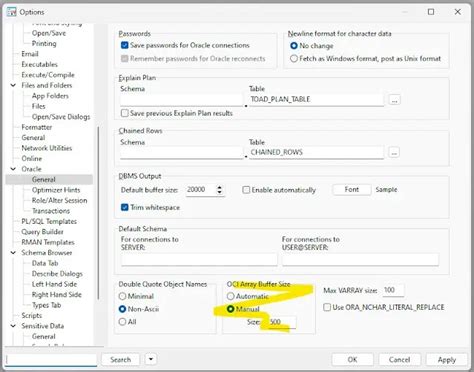Image resolution: width=474 pixels, height=372 pixels.
Task: Collapse the Files and Folders node
Action: [13, 85]
